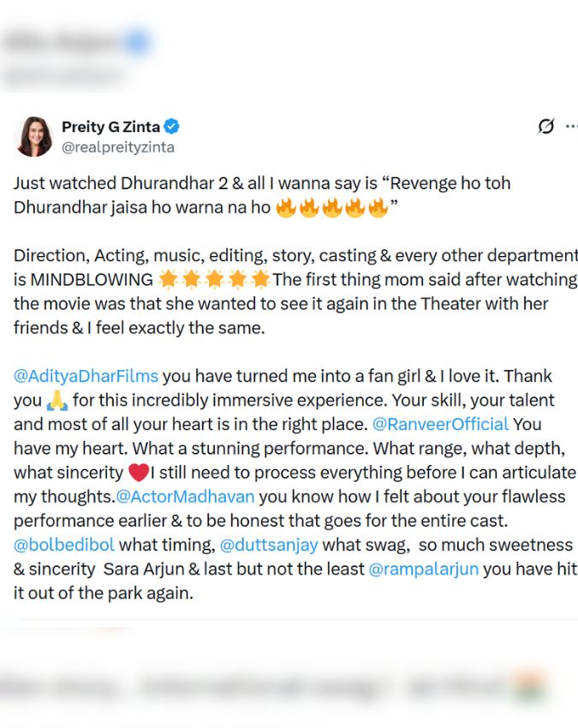Open the @AdityaDharFilms mention
Viewport: 578px width, 728px height.
(87, 376)
